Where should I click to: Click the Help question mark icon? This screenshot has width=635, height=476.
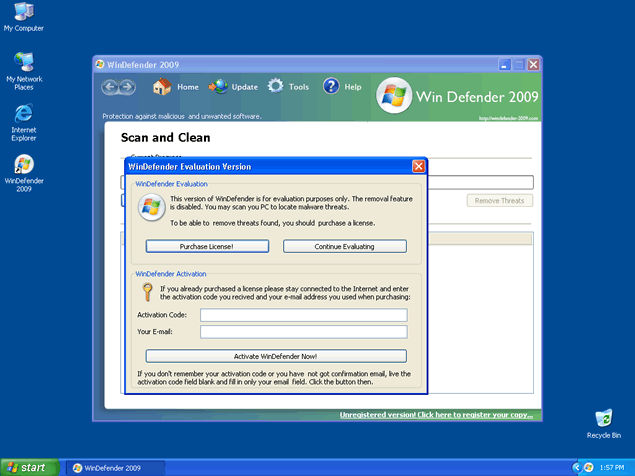click(x=330, y=87)
